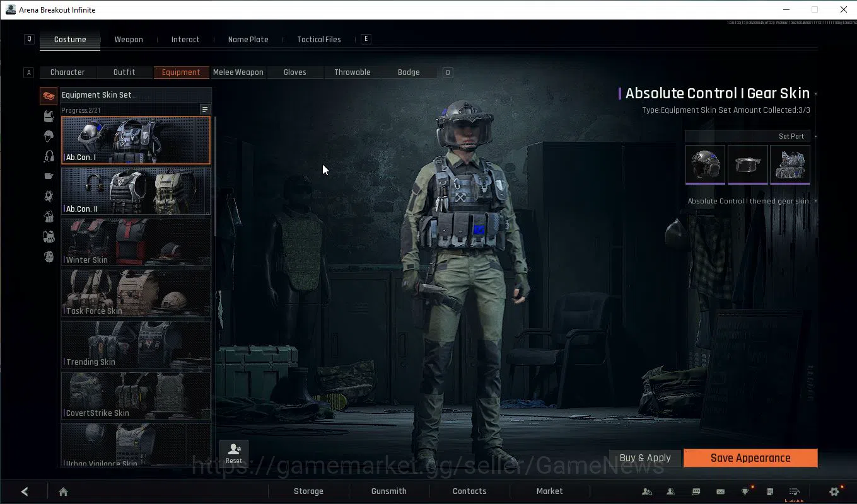Viewport: 857px width, 504px height.
Task: Click the Buy & Apply button
Action: point(645,458)
